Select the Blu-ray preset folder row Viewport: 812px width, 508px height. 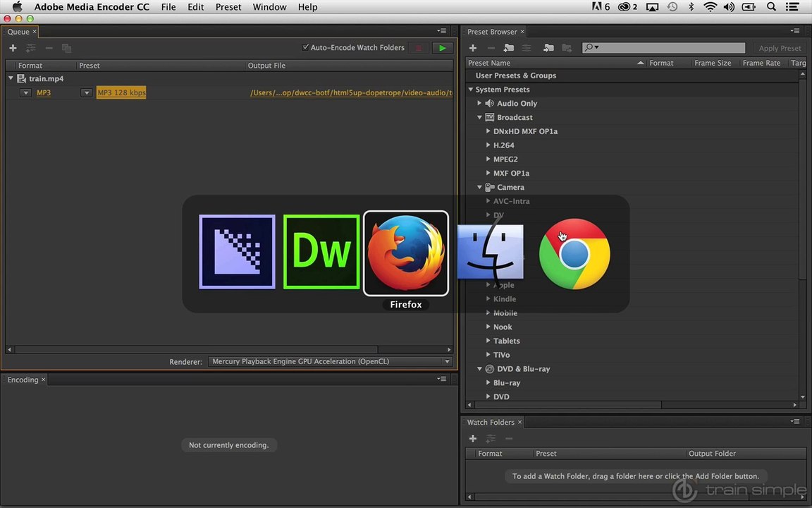[632, 382]
